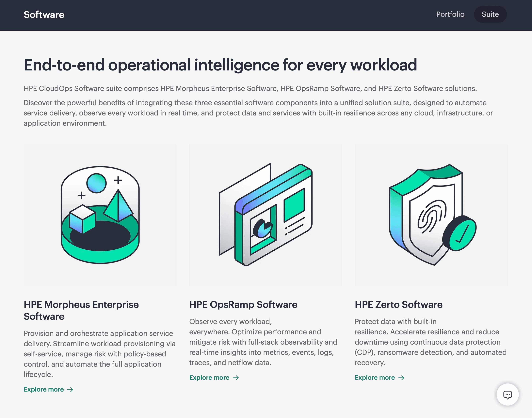Select the Suite tab
532x418 pixels.
pyautogui.click(x=490, y=14)
